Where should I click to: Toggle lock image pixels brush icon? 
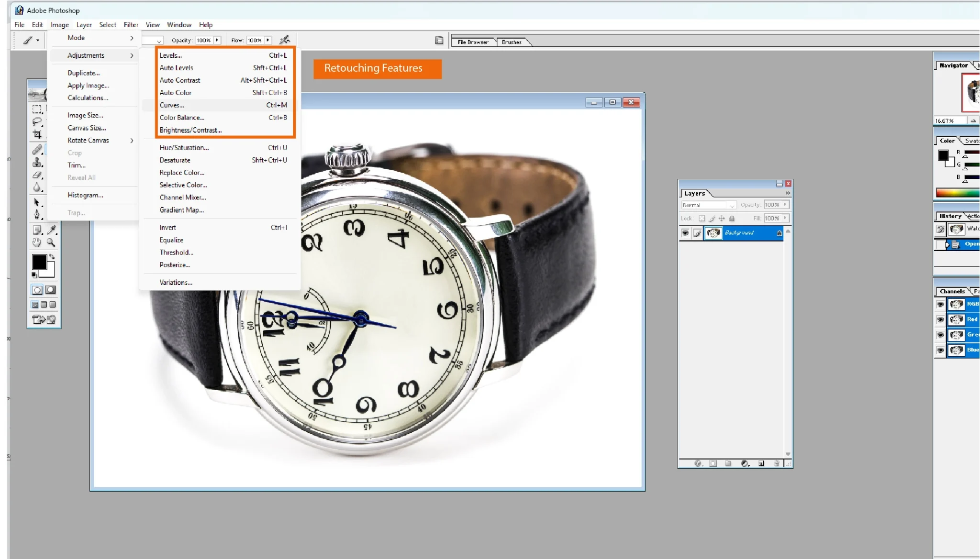pos(712,219)
